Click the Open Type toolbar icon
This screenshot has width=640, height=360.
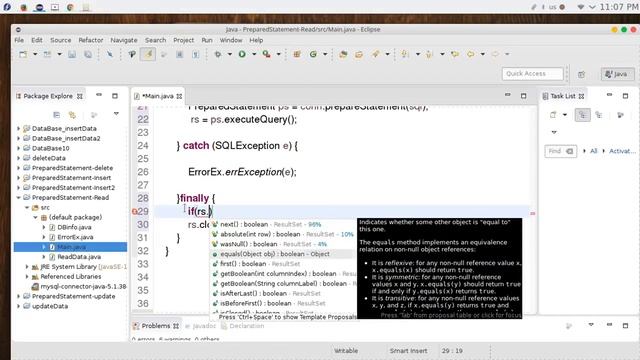(x=343, y=54)
